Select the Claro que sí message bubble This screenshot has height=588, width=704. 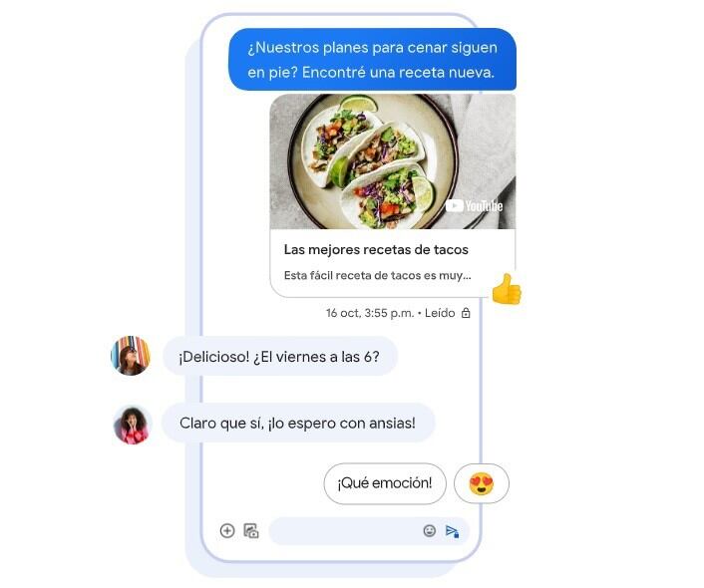(x=298, y=423)
